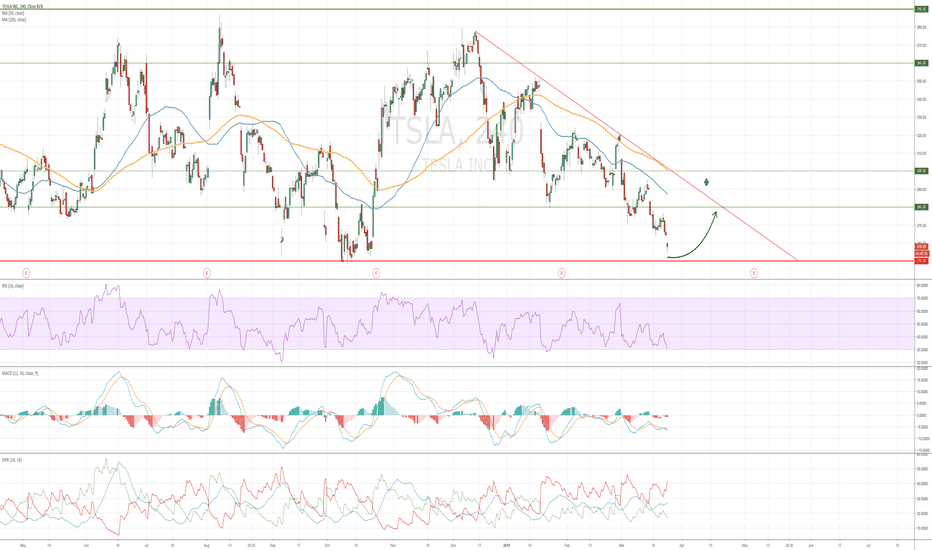This screenshot has height=550, width=932.
Task: Select the MA (50, close) indicator legend
Action: click(x=13, y=13)
